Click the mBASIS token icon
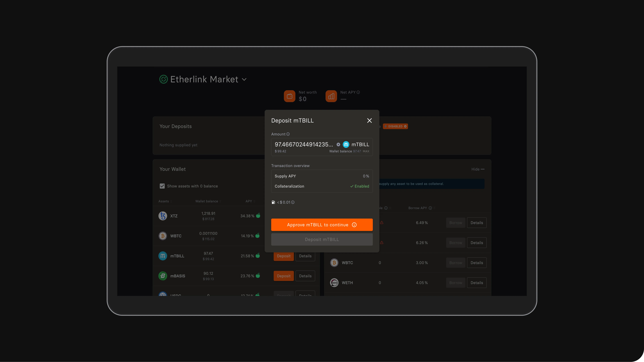Viewport: 644px width, 362px height. pyautogui.click(x=163, y=276)
